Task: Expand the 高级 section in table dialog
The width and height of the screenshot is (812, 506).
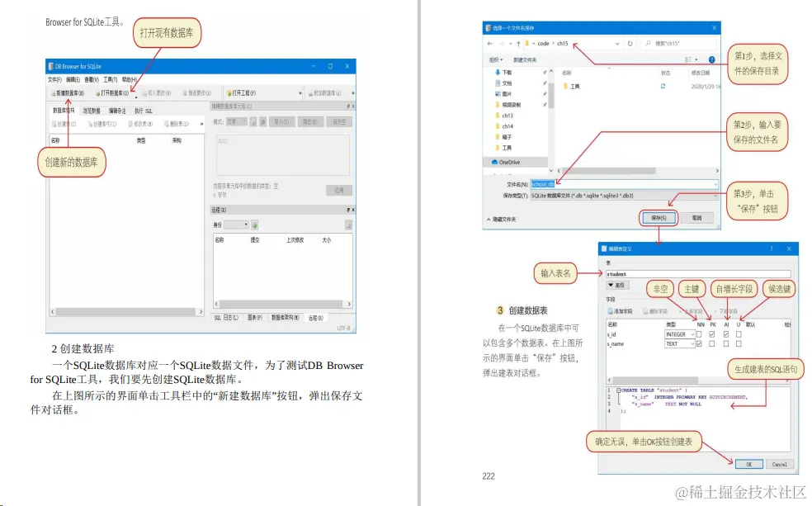Action: pos(616,286)
